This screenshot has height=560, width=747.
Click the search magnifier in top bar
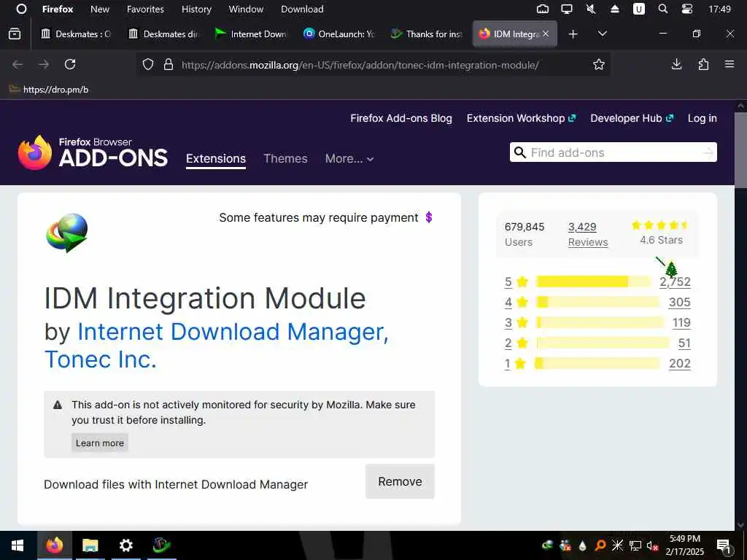[x=662, y=9]
